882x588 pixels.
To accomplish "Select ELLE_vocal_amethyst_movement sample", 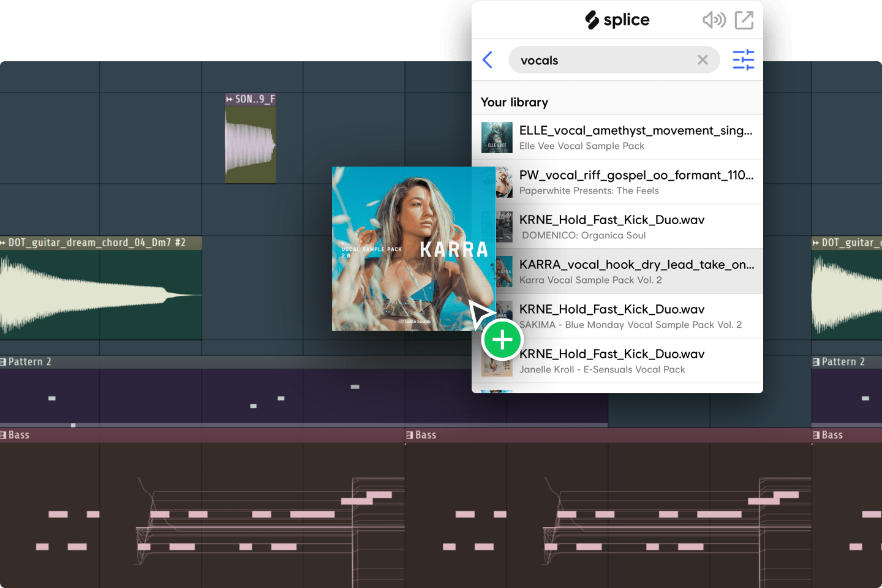I will (636, 137).
